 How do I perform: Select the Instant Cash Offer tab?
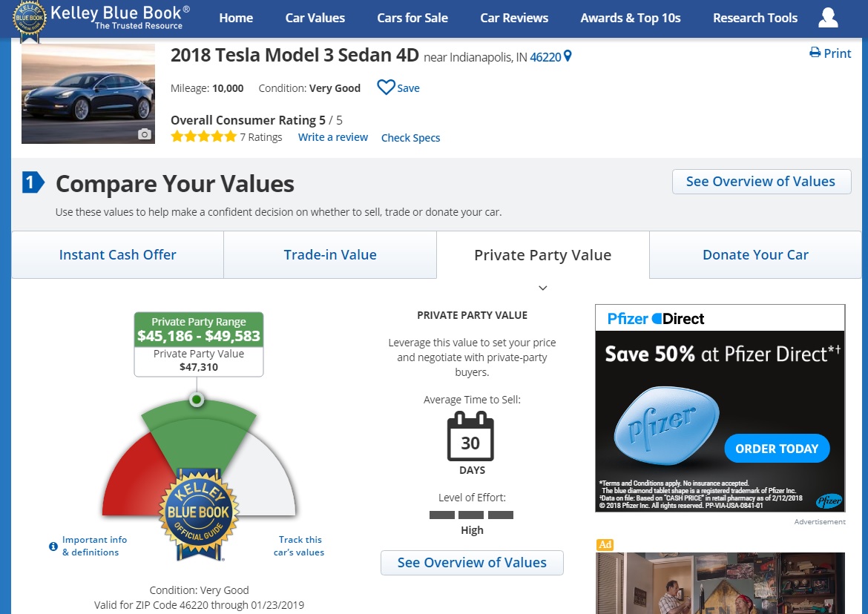click(x=118, y=255)
